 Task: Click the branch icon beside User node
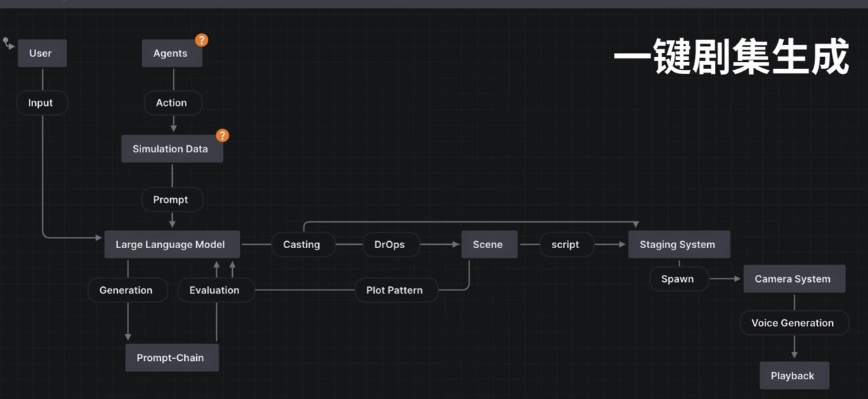(8, 44)
